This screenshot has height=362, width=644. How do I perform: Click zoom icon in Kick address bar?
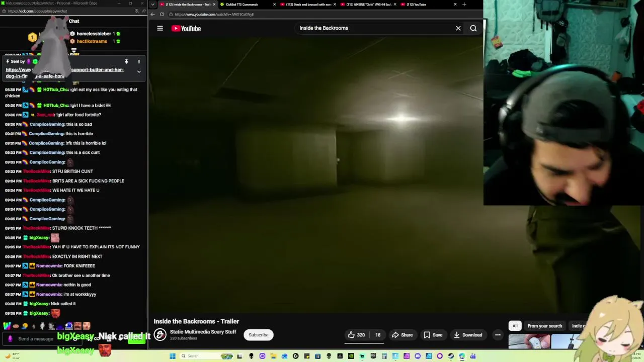click(x=136, y=11)
